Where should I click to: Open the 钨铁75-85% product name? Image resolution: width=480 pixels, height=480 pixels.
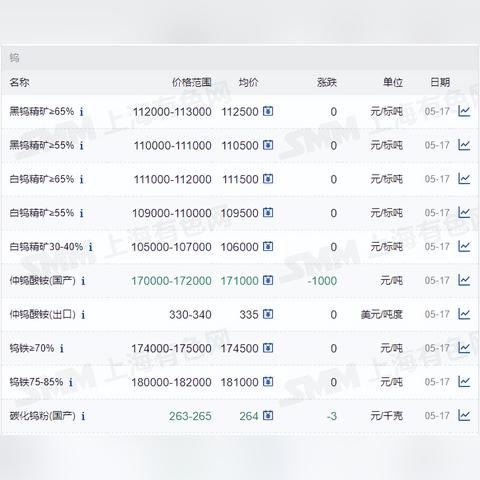[x=36, y=382]
